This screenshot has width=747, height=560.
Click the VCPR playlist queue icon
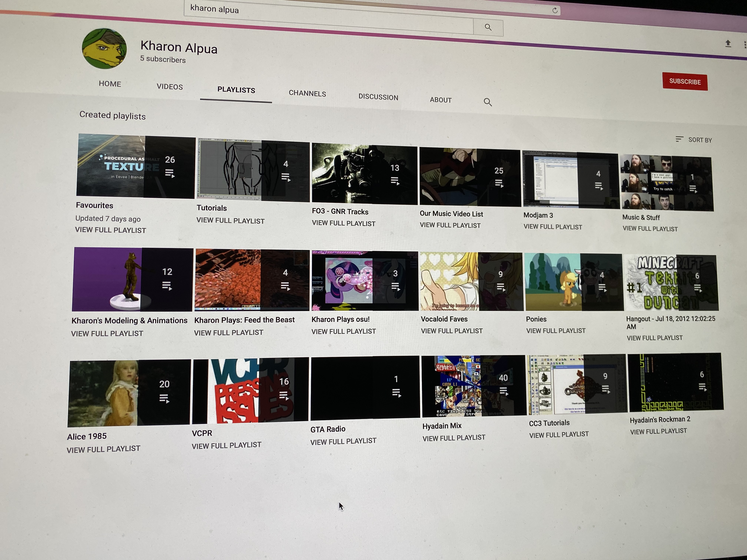click(284, 396)
